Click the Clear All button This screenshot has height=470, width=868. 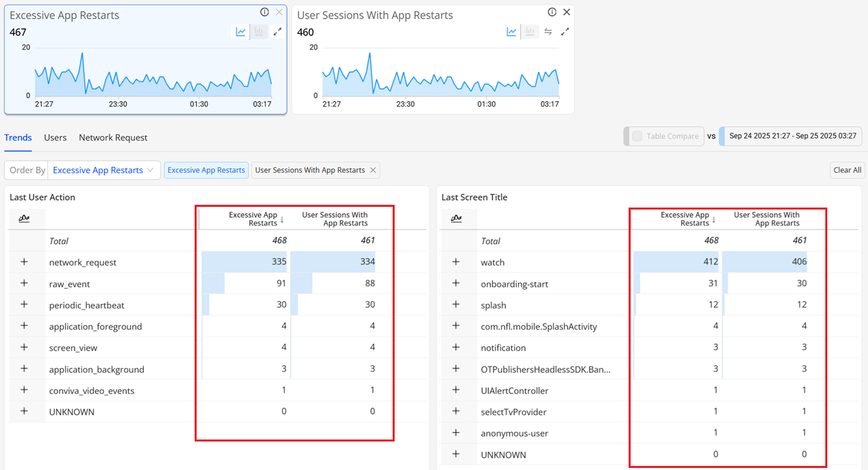coord(847,170)
